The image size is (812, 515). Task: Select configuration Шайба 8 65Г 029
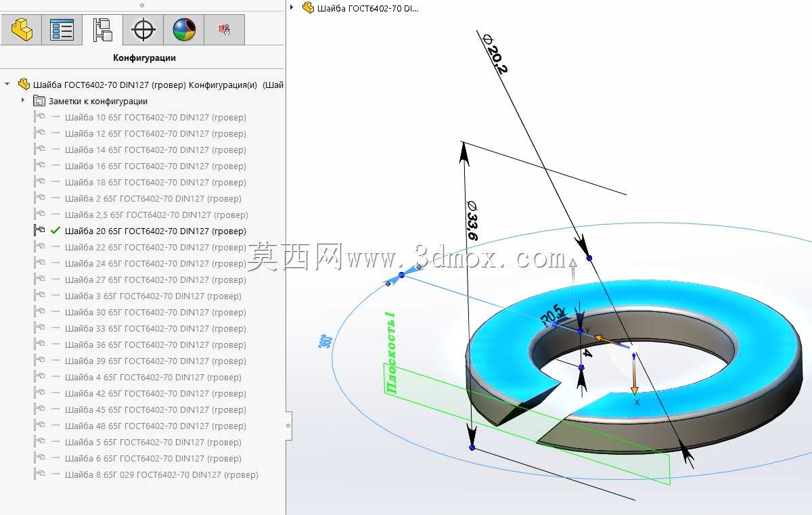point(162,474)
